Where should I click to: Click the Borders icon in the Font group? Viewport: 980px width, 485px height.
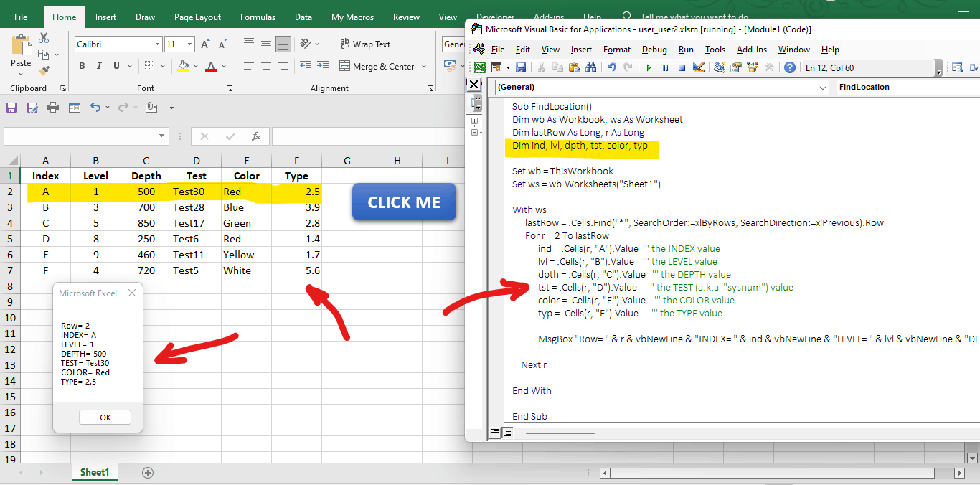pos(150,66)
